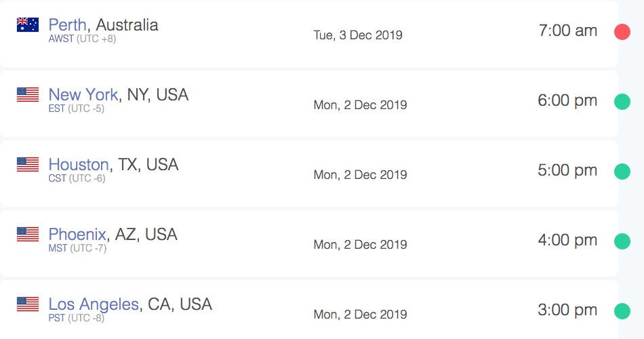Open the Phoenix city link
644x339 pixels.
click(x=77, y=234)
